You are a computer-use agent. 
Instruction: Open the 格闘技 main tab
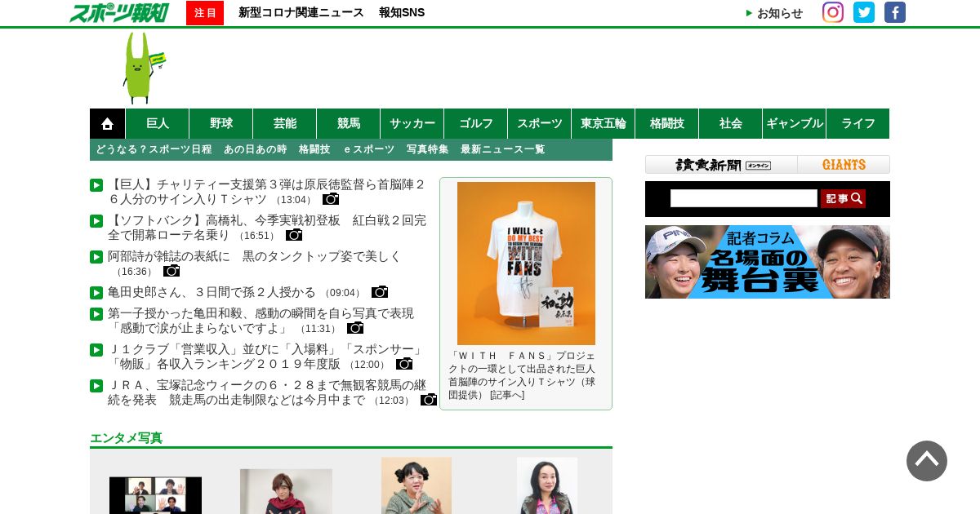click(x=667, y=123)
